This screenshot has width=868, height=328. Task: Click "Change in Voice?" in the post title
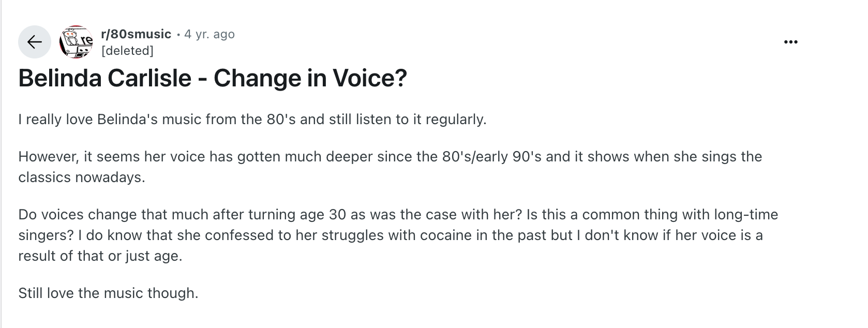point(310,79)
